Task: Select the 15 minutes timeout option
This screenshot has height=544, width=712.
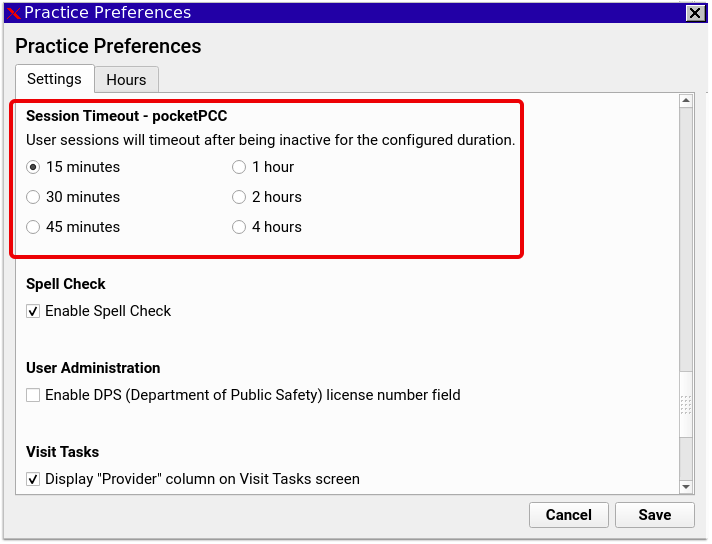Action: (x=33, y=167)
